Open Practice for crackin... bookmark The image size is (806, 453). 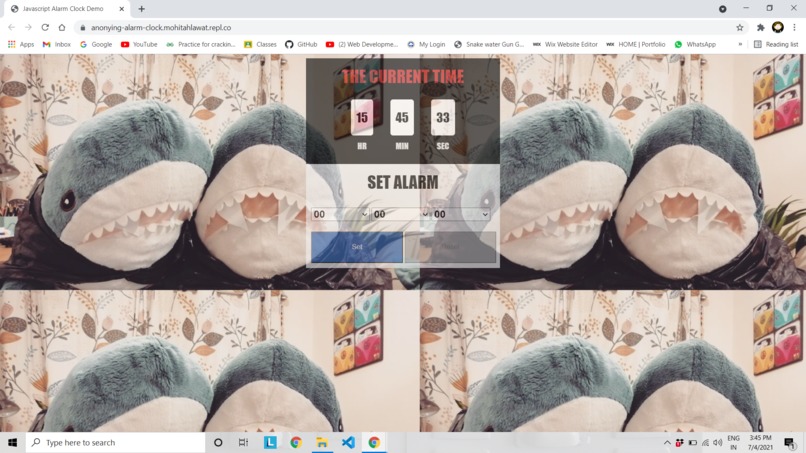tap(200, 44)
